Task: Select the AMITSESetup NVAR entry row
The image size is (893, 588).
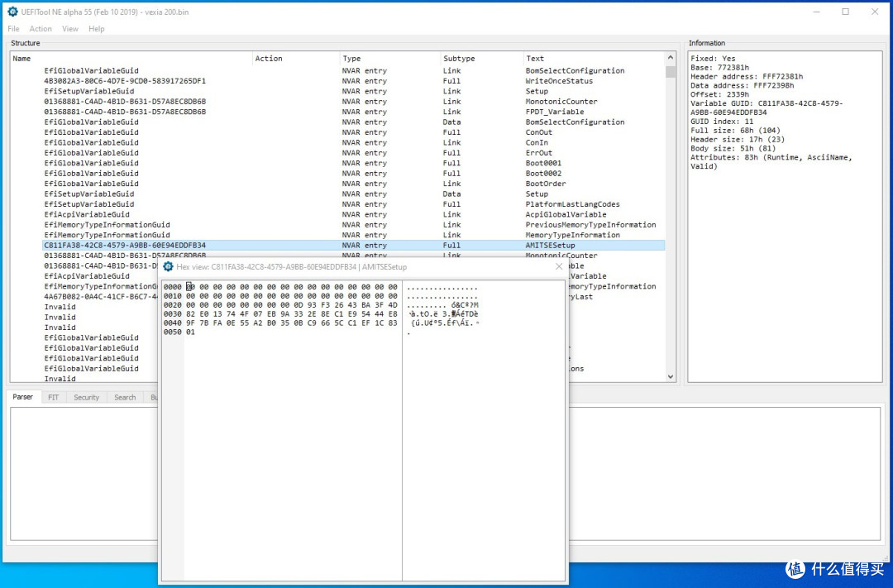Action: [x=353, y=245]
